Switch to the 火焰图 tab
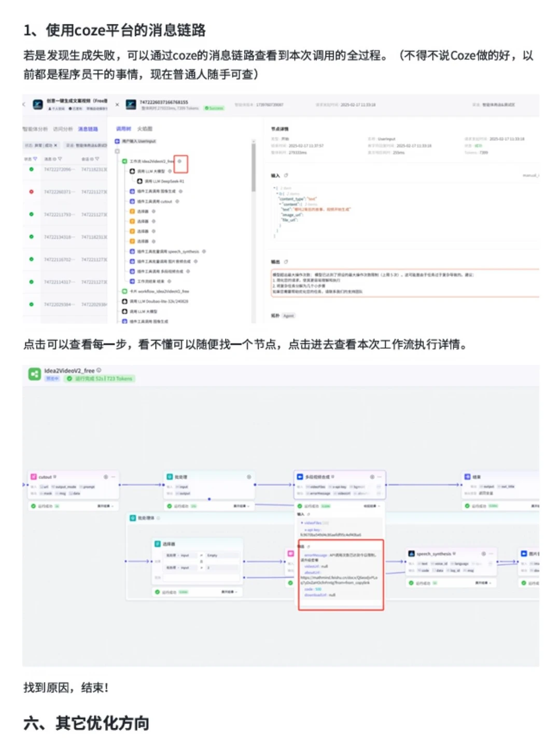 tap(145, 129)
